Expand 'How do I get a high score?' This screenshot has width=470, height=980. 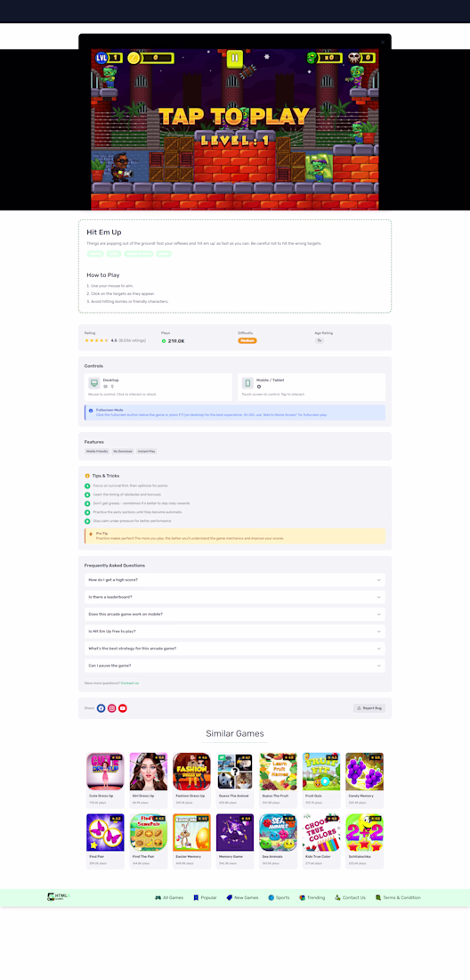(235, 580)
